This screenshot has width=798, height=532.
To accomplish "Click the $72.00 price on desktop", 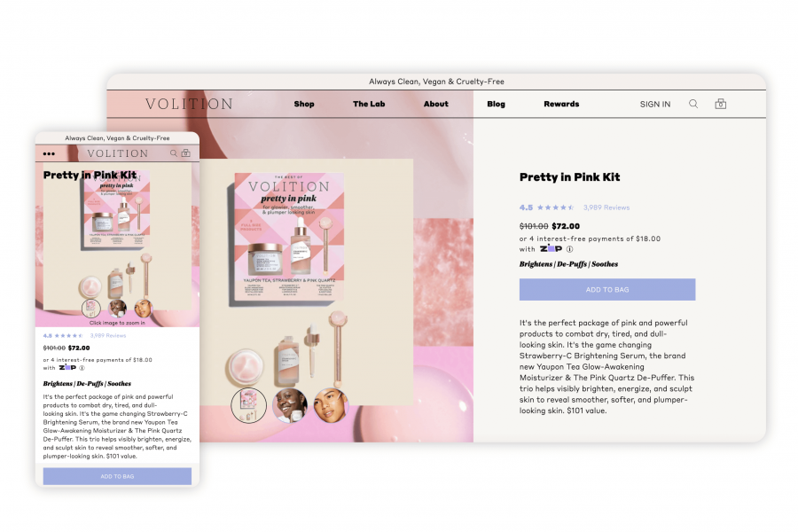I will (566, 226).
